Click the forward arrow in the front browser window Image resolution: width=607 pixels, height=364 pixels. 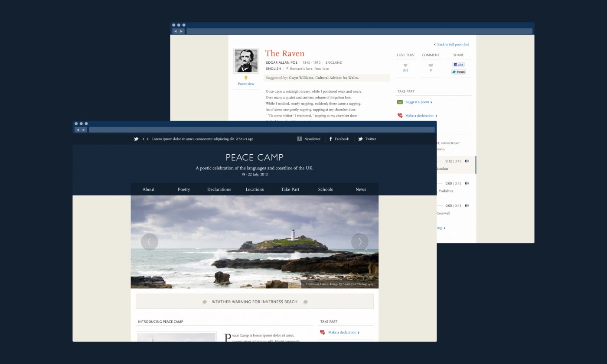84,130
